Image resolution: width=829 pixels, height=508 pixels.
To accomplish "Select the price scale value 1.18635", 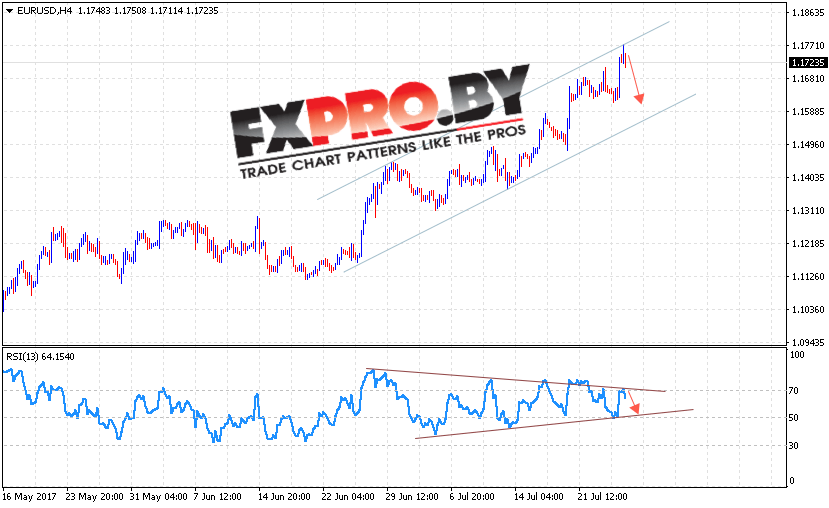I will coord(808,13).
